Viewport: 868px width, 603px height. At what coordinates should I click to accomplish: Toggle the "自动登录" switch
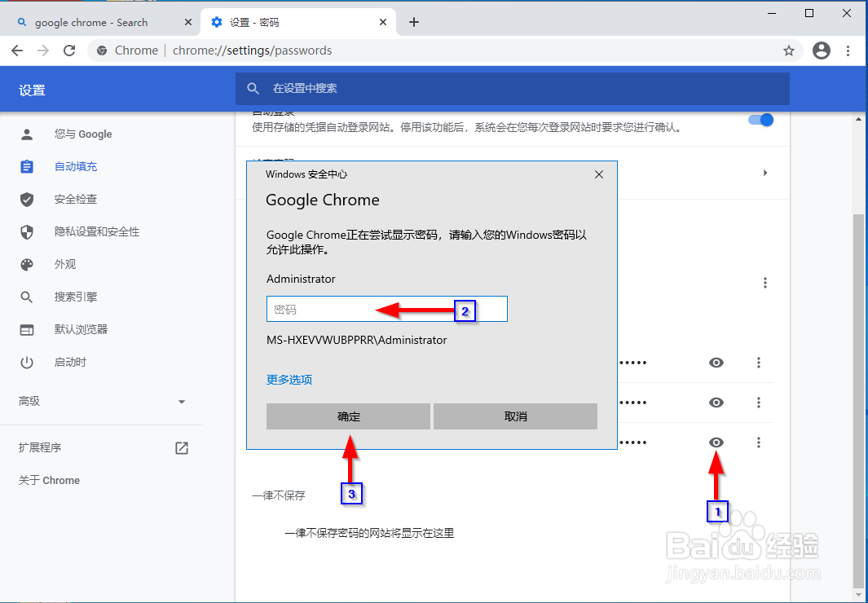(760, 120)
